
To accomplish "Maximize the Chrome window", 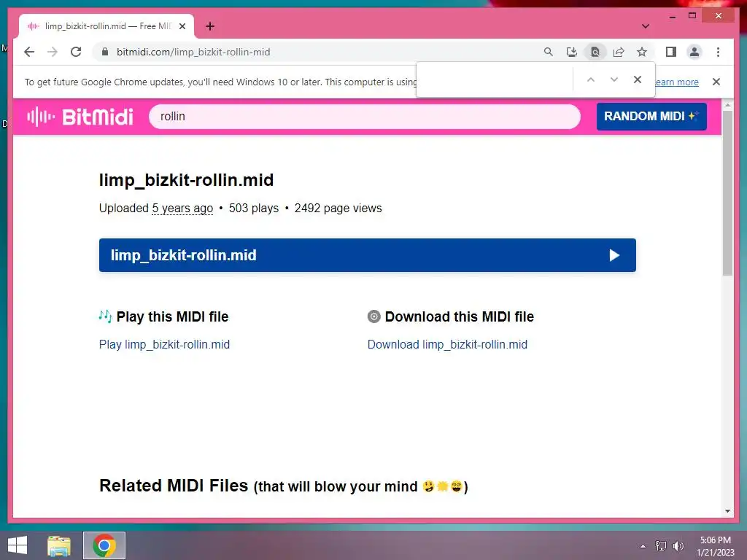I will 692,16.
